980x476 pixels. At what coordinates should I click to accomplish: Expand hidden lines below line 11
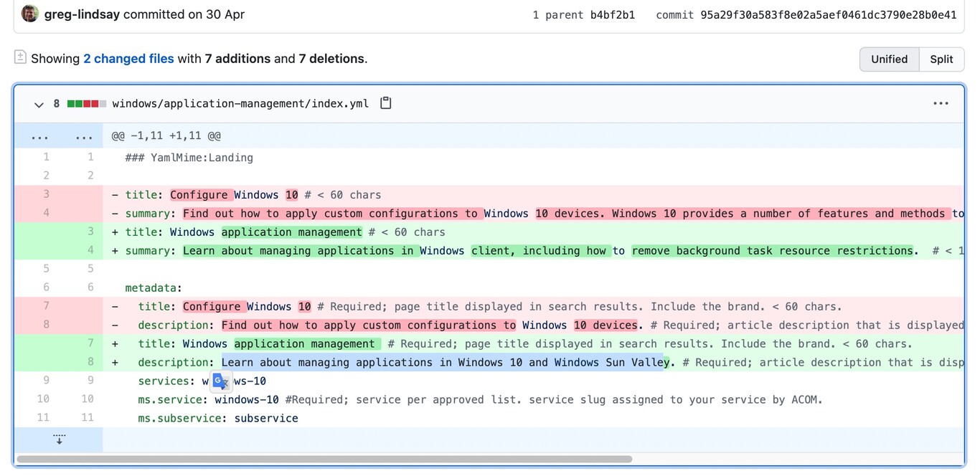59,439
